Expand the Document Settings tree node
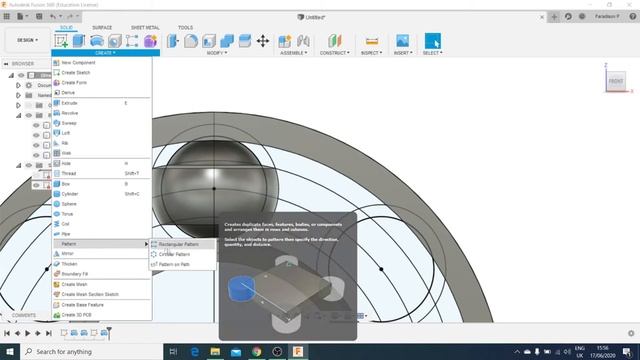This screenshot has width=640, height=360. click(18, 85)
